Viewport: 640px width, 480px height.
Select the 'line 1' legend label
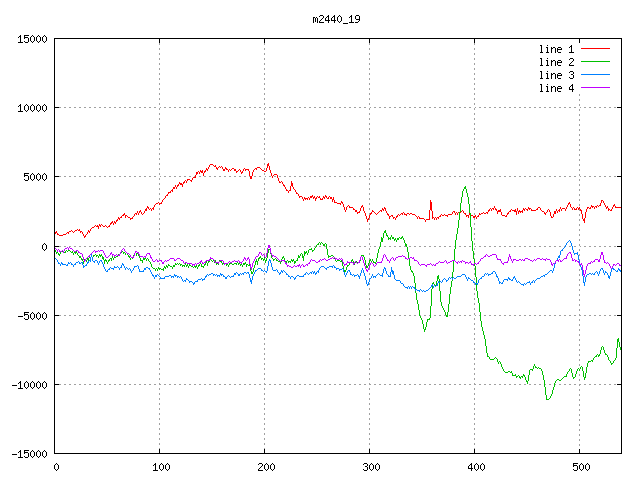(x=556, y=49)
